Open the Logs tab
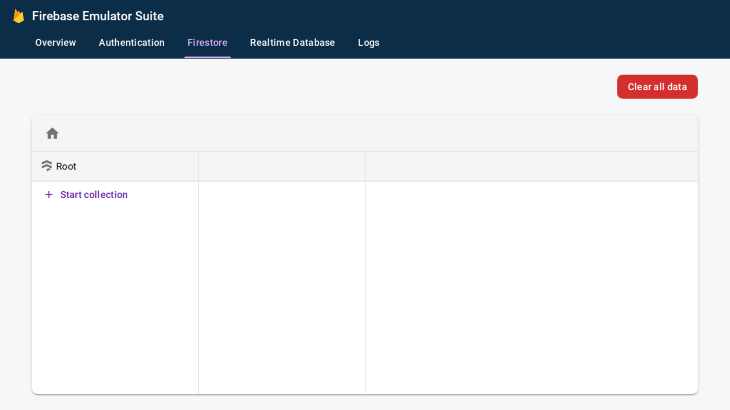The width and height of the screenshot is (730, 410). (x=368, y=43)
